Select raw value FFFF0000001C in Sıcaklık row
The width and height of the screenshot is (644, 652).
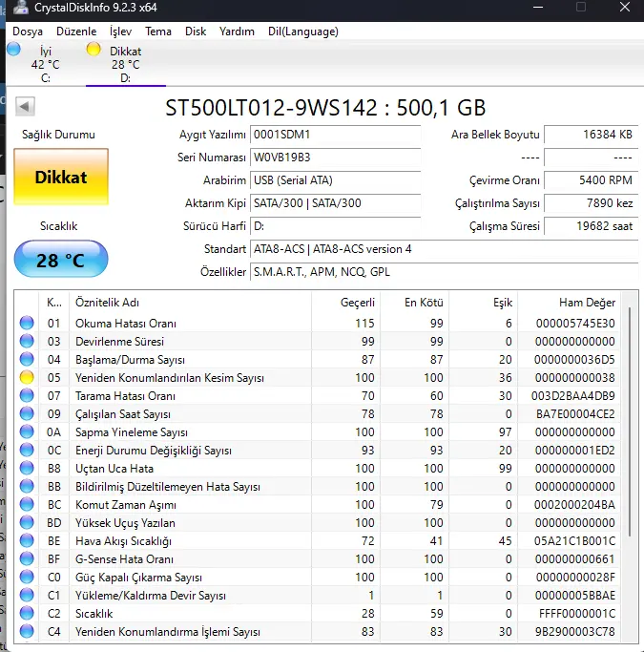[x=576, y=614]
